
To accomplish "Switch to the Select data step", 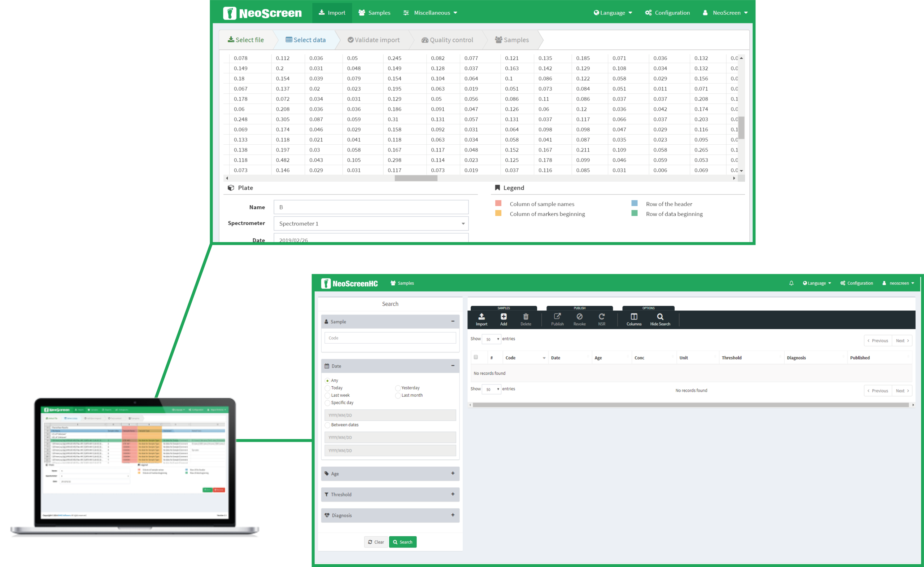I will click(306, 40).
